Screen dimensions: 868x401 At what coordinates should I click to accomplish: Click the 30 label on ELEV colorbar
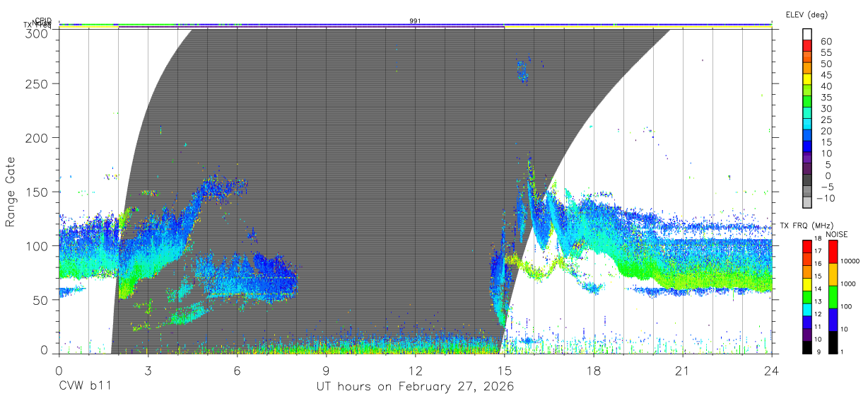pyautogui.click(x=825, y=108)
